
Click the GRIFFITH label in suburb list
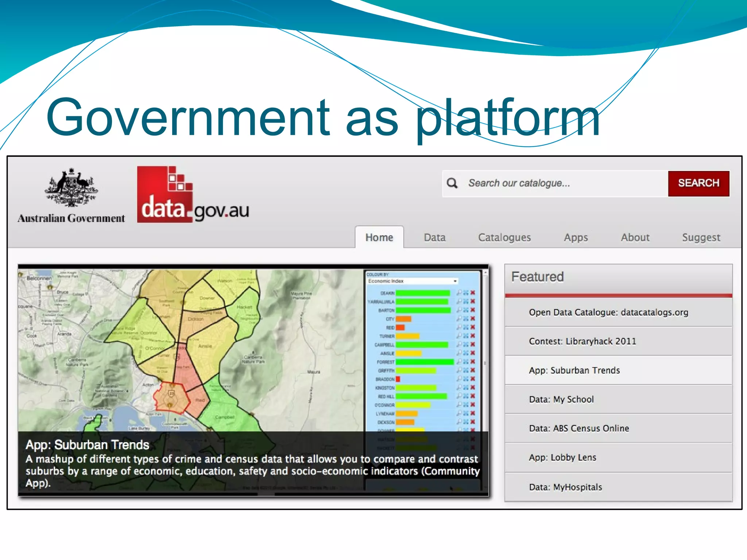(x=386, y=370)
